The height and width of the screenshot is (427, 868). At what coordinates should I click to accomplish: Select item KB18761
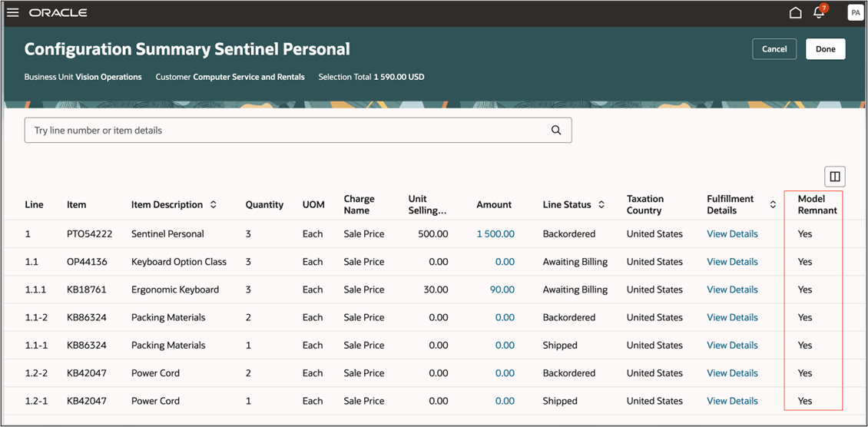86,290
